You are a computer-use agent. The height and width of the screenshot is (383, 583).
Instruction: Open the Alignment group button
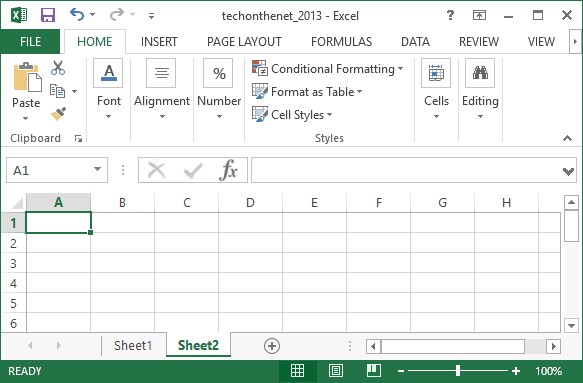tap(162, 89)
